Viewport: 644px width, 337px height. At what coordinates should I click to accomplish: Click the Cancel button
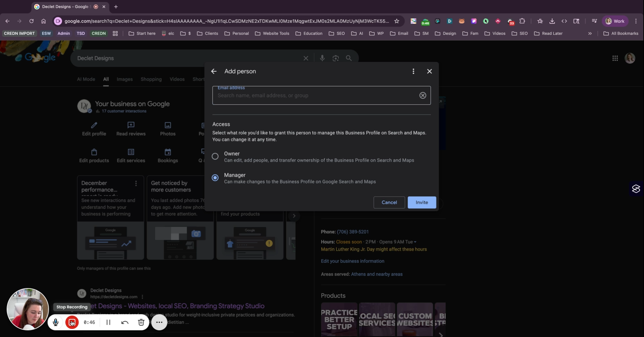click(x=389, y=202)
